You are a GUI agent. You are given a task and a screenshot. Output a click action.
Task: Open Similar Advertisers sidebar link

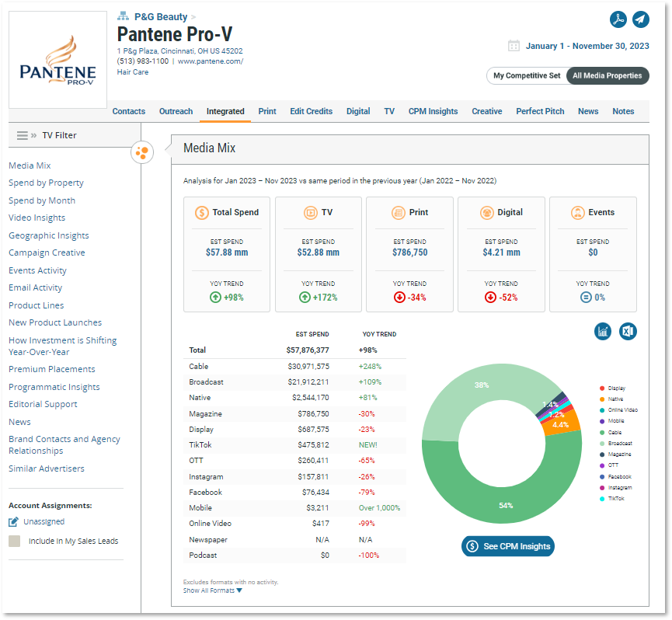(47, 468)
